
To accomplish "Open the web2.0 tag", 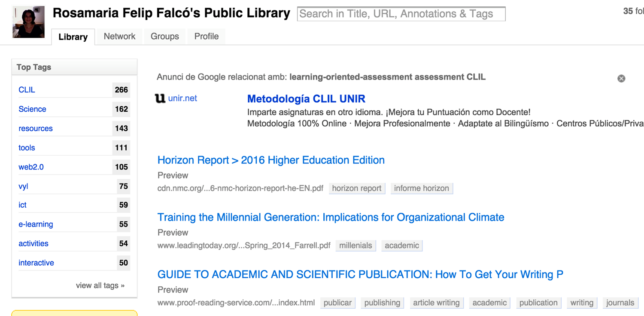I will pos(31,167).
